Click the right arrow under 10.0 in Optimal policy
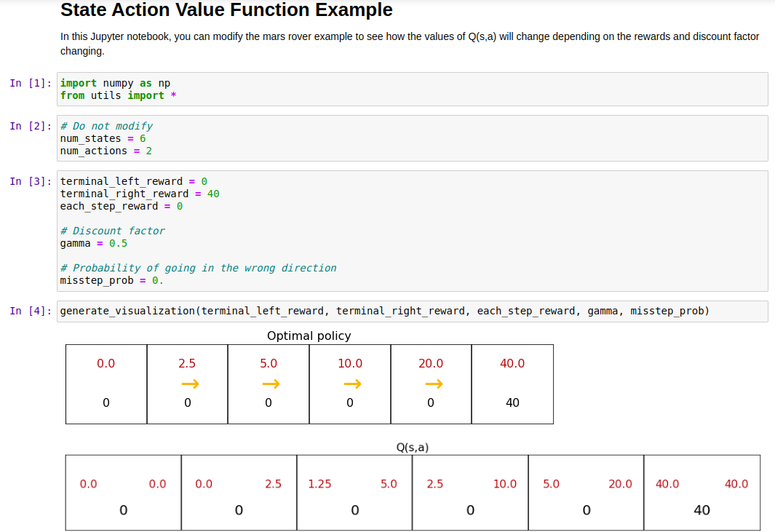This screenshot has width=775, height=532. pyautogui.click(x=352, y=384)
